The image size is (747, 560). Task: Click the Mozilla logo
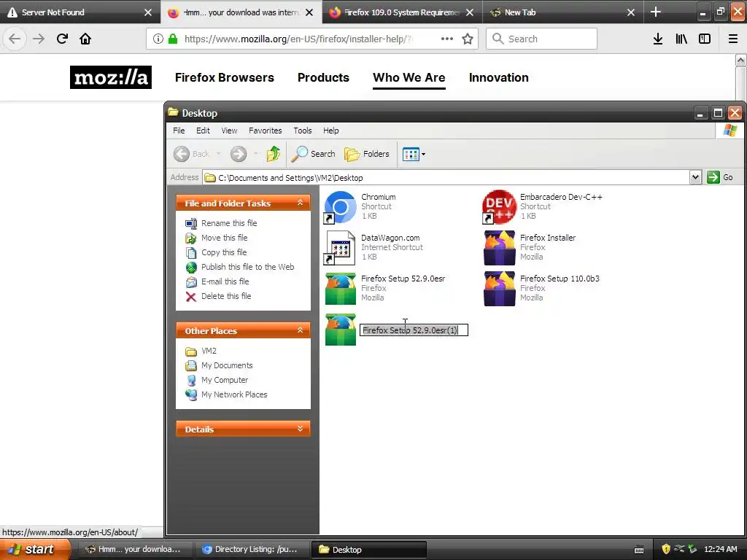[111, 77]
